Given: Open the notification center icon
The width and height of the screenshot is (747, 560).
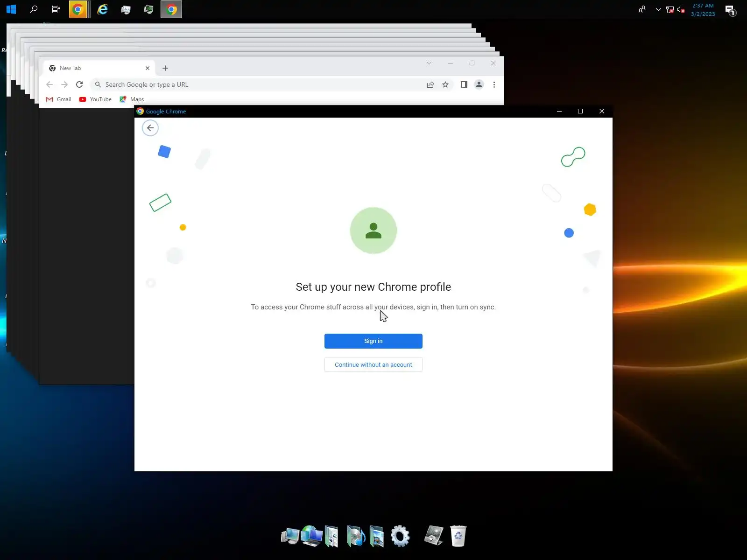Looking at the screenshot, I should pos(731,10).
